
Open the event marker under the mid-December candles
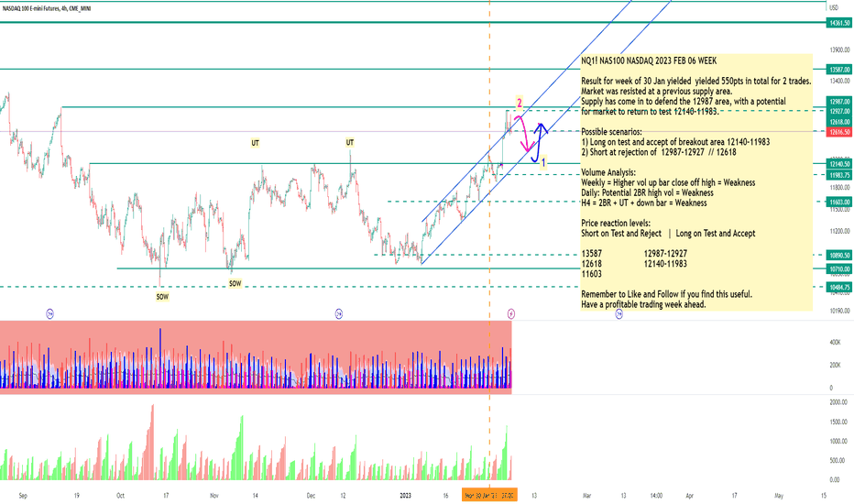tap(339, 313)
